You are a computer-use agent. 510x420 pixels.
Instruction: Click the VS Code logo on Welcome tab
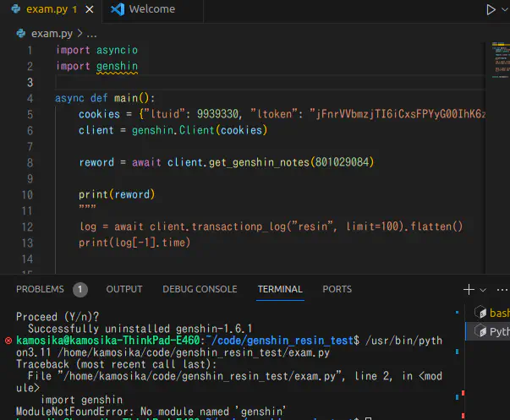tap(118, 9)
